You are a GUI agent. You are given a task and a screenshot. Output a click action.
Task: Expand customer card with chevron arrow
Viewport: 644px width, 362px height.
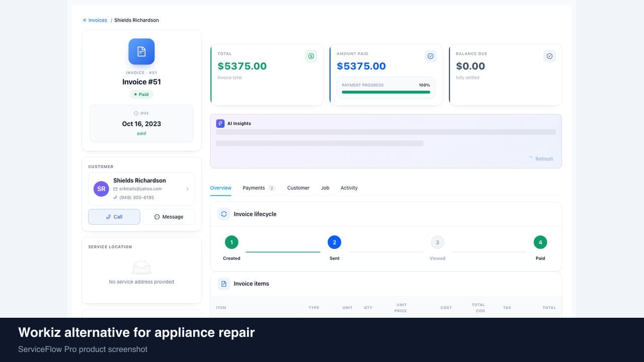coord(187,189)
